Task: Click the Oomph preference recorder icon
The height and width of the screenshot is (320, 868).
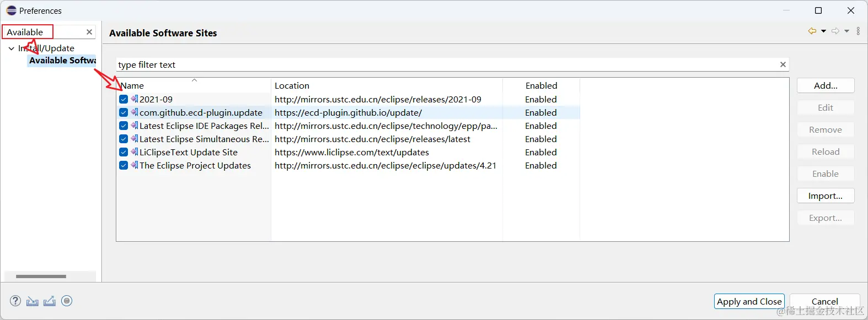Action: point(67,301)
